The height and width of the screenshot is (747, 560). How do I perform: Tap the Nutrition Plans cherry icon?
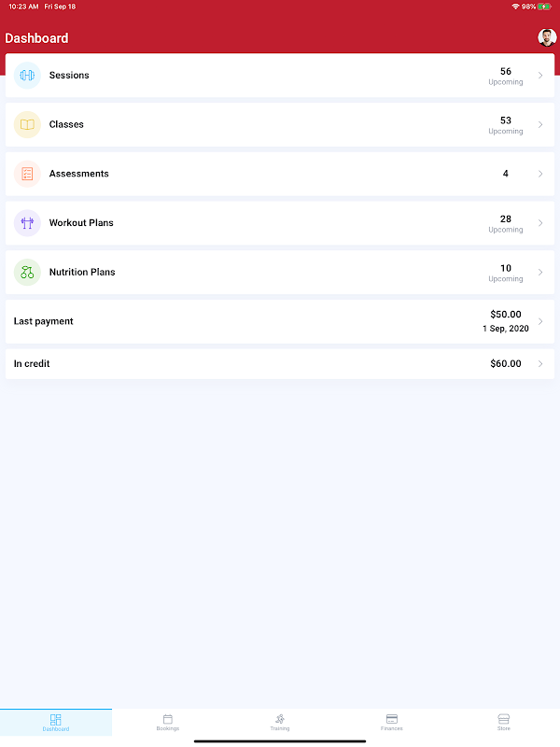pyautogui.click(x=27, y=272)
